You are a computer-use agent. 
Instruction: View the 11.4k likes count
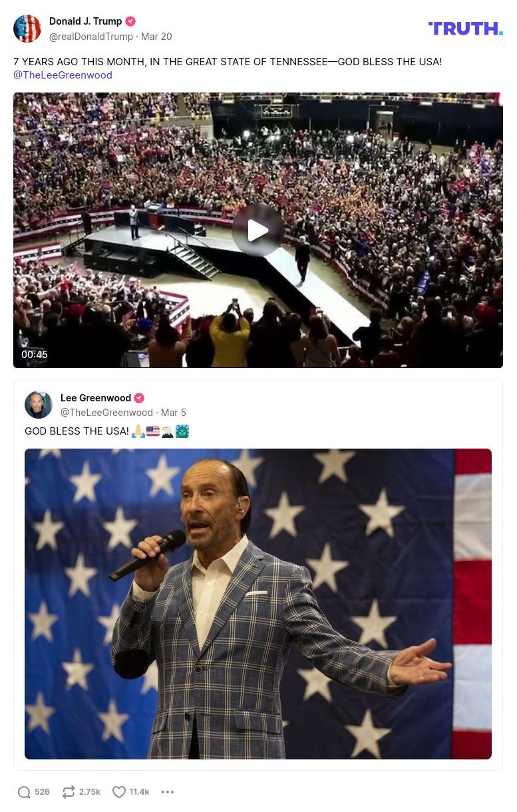(x=139, y=792)
